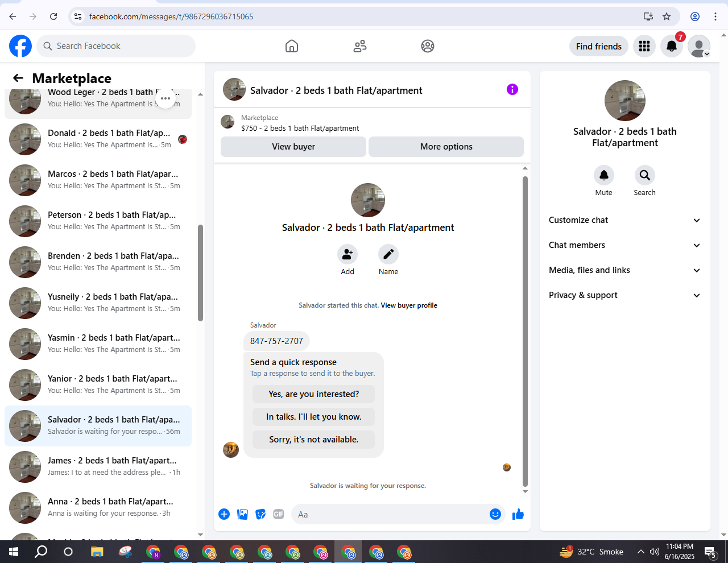The image size is (728, 563).
Task: Click the Search Facebook field
Action: [116, 46]
